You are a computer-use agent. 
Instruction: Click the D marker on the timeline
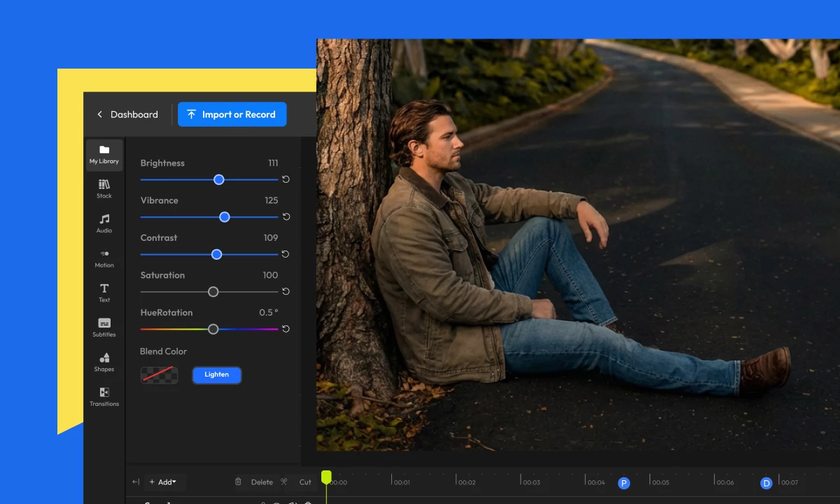766,482
